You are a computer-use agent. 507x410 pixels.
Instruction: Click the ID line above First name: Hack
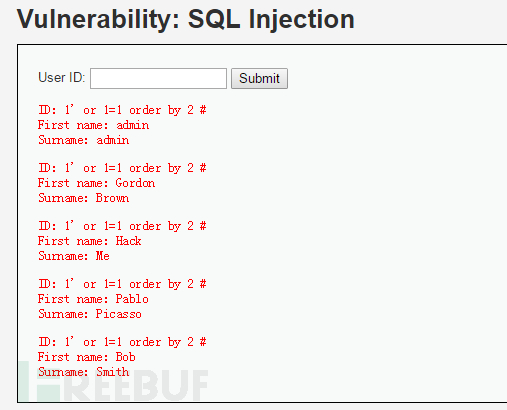coord(122,226)
